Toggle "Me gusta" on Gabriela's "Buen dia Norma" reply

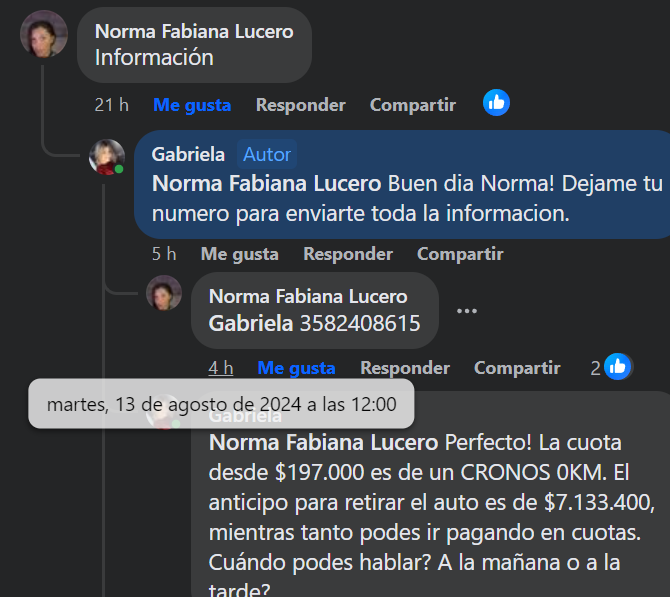(239, 254)
